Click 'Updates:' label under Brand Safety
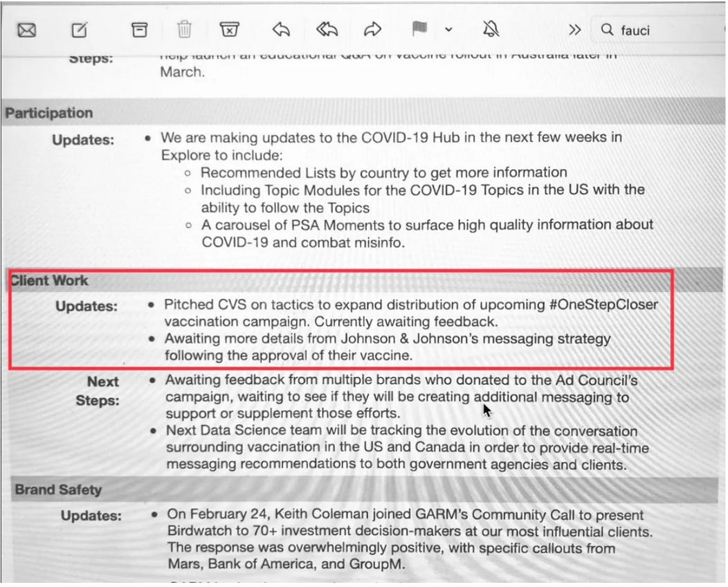 (x=91, y=516)
